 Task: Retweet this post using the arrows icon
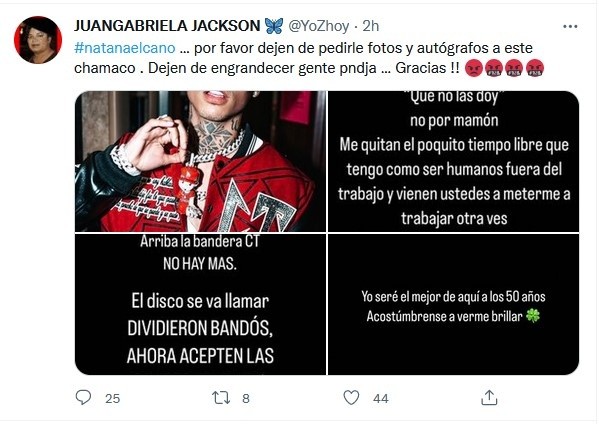tap(221, 398)
